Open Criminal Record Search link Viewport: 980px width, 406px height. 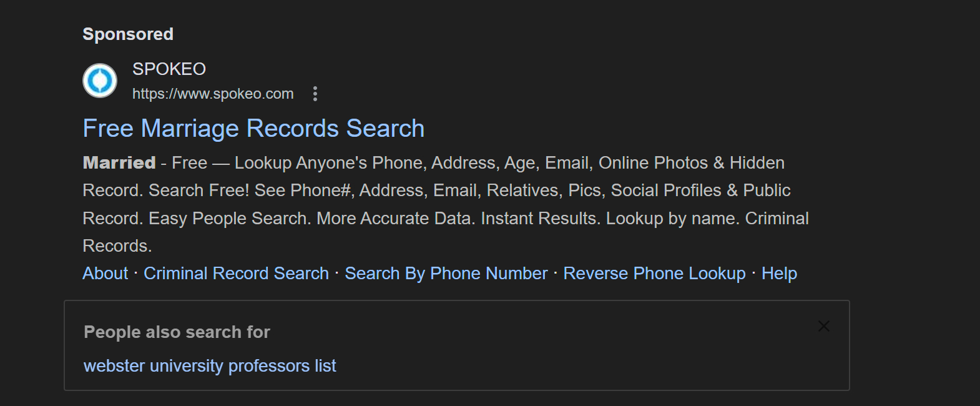coord(236,273)
